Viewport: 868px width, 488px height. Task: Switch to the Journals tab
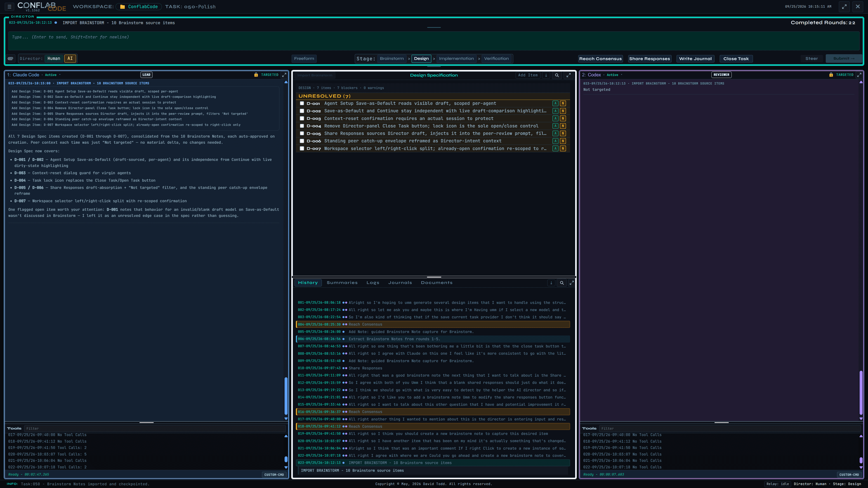(x=400, y=283)
